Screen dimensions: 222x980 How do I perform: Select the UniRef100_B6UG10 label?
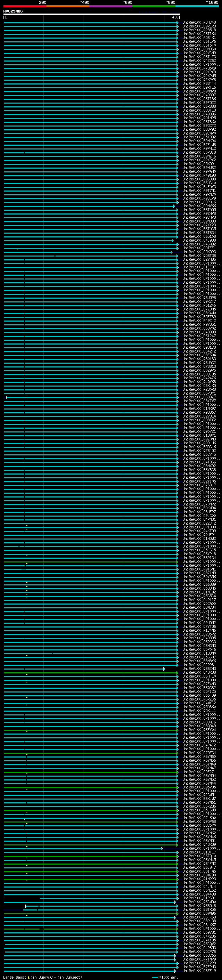coord(199,183)
